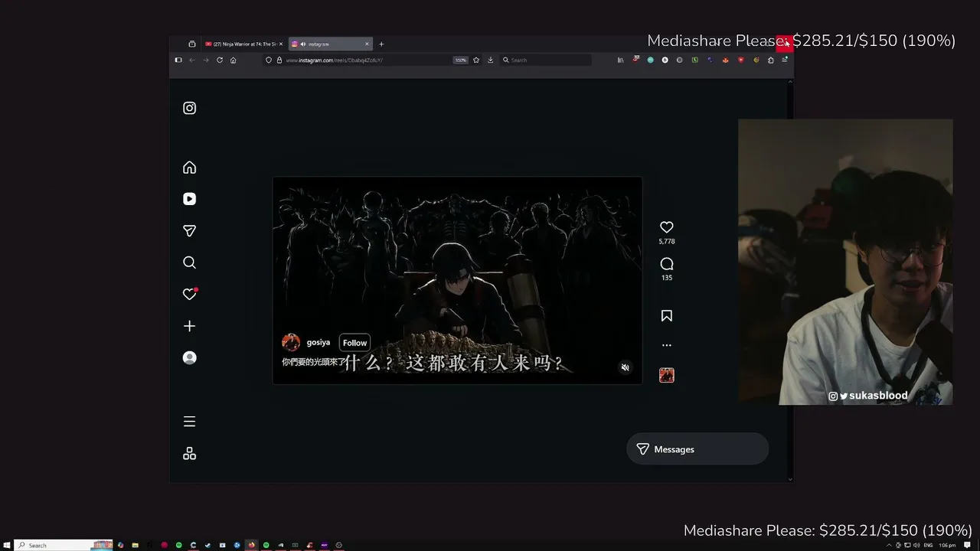Screen dimensions: 980x551
Task: Open the volume control in system tray
Action: point(916,545)
